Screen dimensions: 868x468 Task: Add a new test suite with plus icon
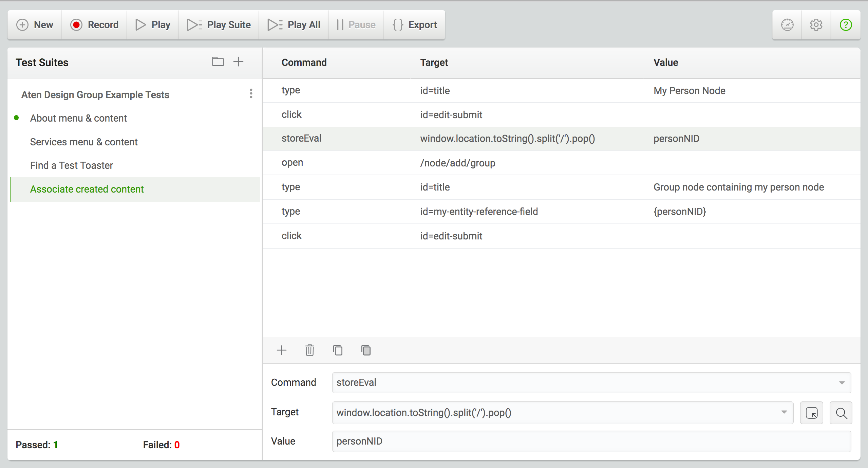239,62
